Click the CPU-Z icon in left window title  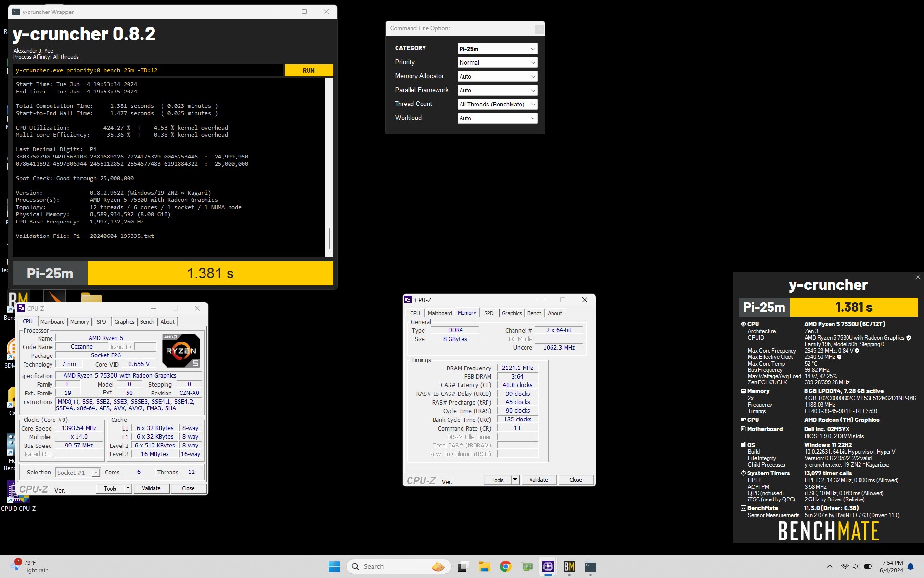21,308
